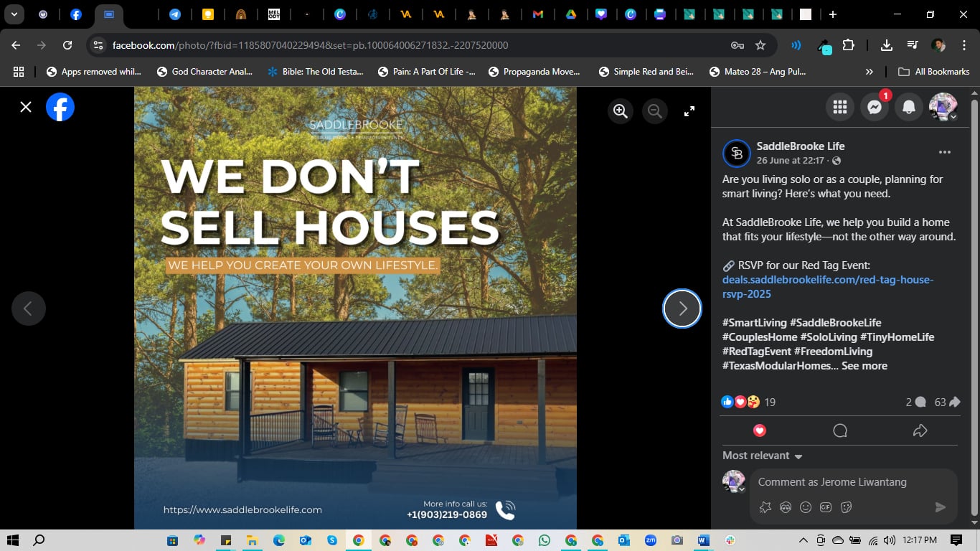
Task: Open post options three-dot menu
Action: [x=945, y=152]
